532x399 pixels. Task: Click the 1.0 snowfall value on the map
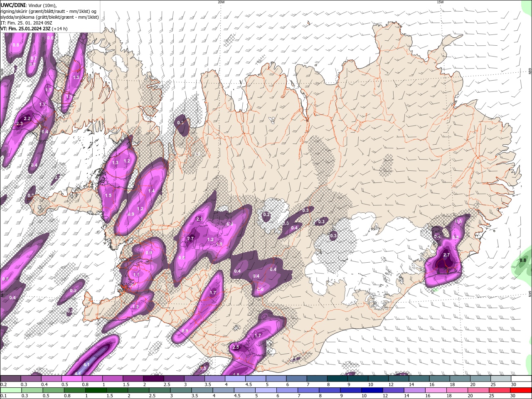219,244
